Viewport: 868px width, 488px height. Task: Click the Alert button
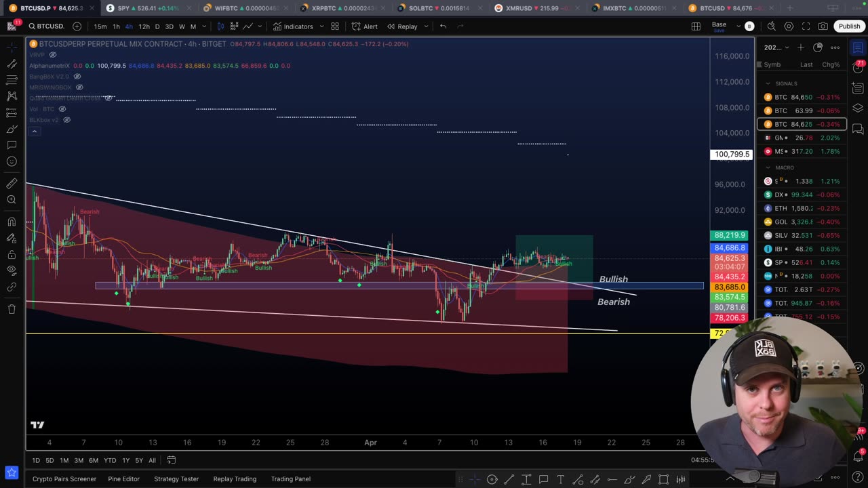365,26
